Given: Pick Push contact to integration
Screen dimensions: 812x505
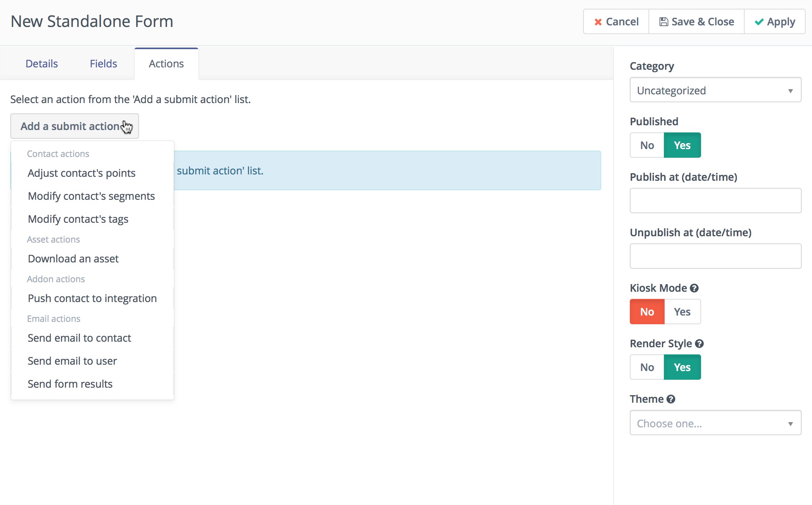Looking at the screenshot, I should click(92, 298).
